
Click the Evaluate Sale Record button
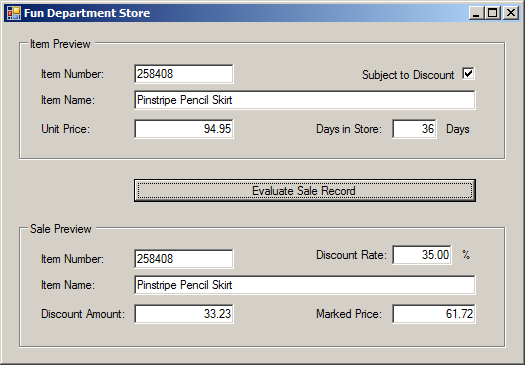click(305, 191)
